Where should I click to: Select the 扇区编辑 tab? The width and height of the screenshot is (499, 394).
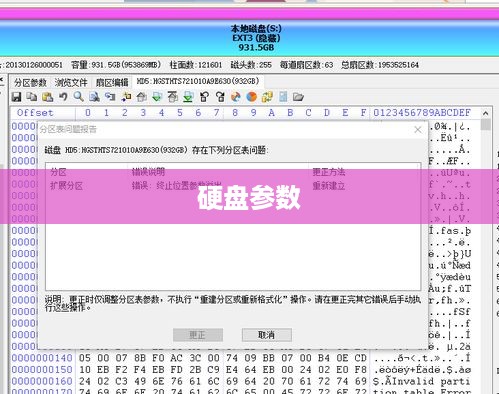coord(112,82)
